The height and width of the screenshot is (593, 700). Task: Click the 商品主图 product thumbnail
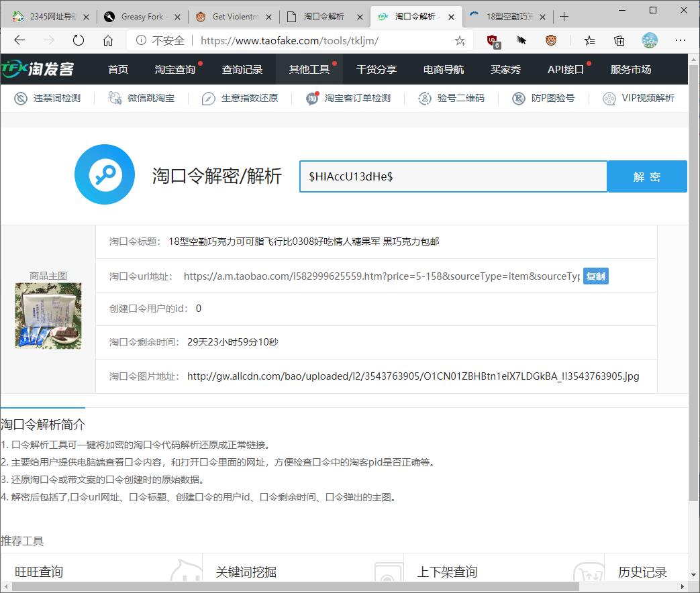coord(48,315)
